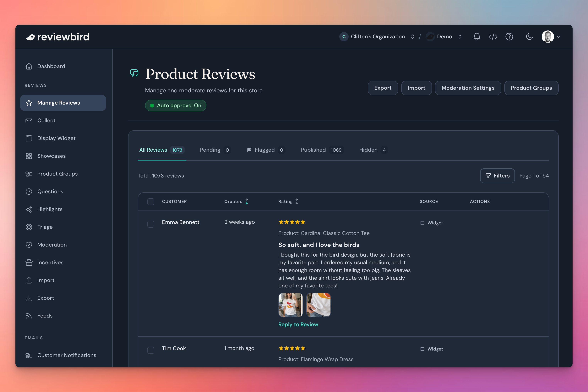Image resolution: width=588 pixels, height=392 pixels.
Task: Open Customer Notifications in sidebar
Action: (63, 355)
